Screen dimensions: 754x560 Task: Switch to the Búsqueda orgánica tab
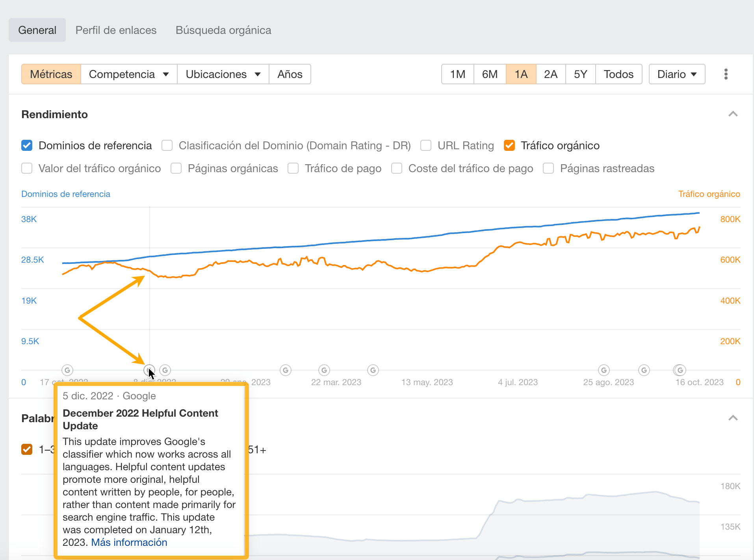pyautogui.click(x=223, y=30)
